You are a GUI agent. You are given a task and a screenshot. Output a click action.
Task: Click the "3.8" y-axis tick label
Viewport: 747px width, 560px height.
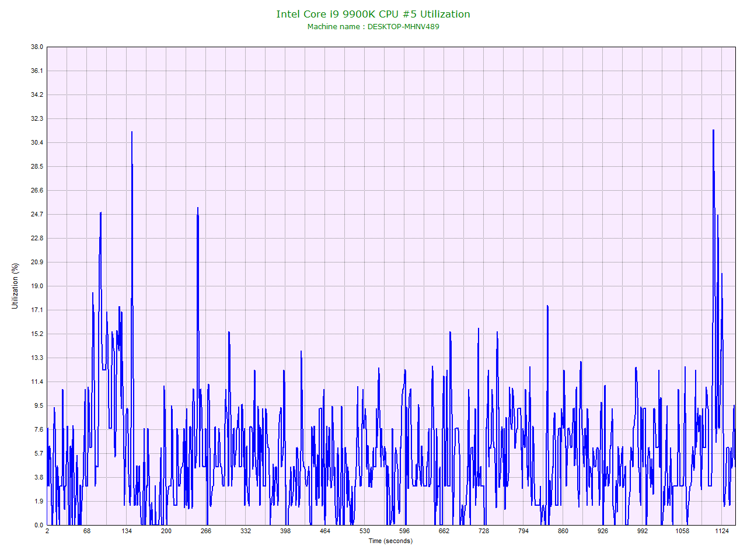(39, 478)
